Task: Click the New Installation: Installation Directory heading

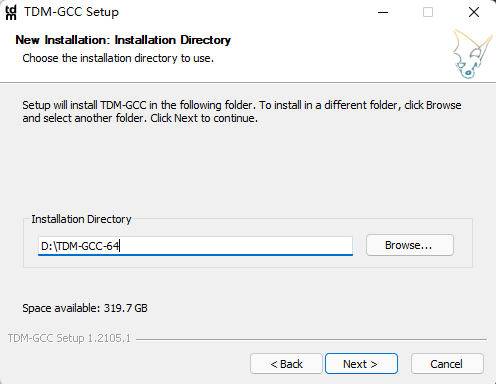Action: click(123, 40)
